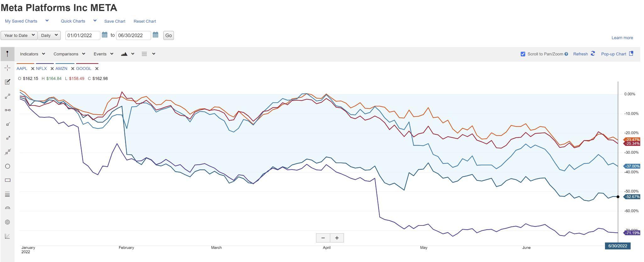
Task: Toggle the Scroll to Pan/Zoom checkbox
Action: click(523, 54)
